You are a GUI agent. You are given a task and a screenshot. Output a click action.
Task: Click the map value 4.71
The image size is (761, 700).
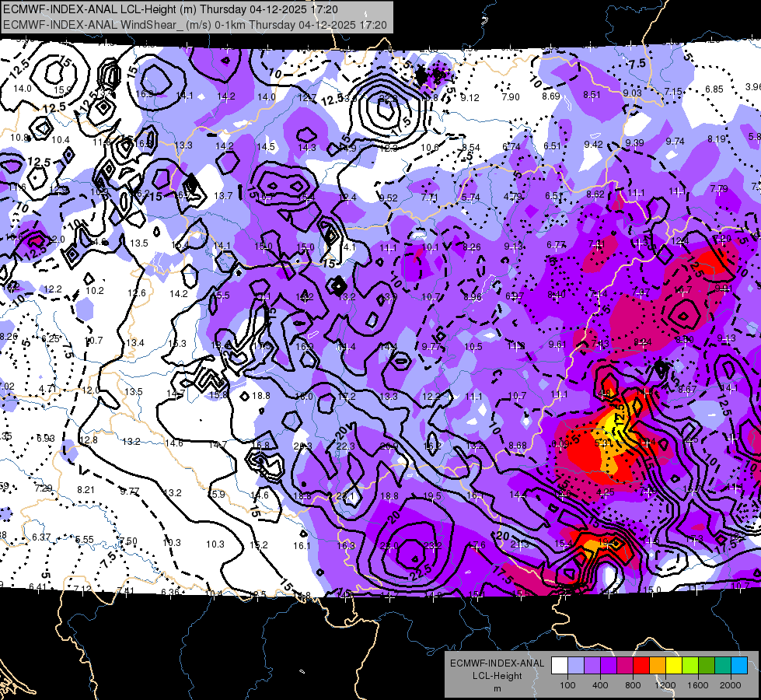47,389
